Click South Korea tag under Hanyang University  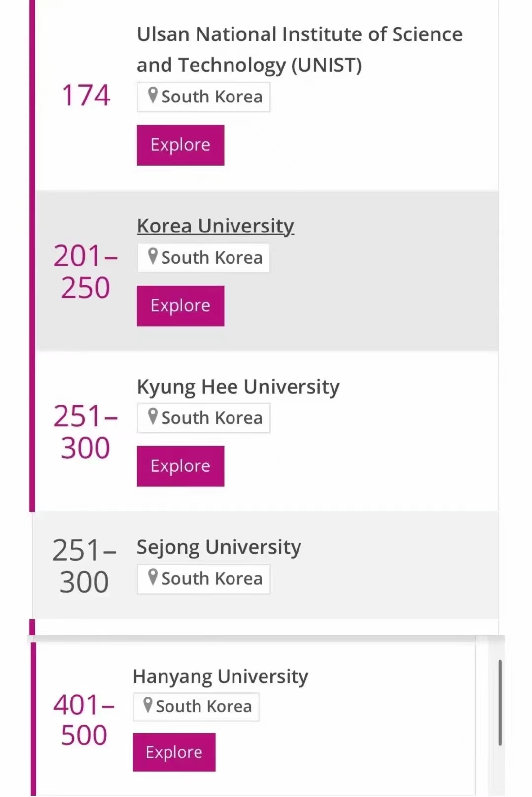point(196,707)
